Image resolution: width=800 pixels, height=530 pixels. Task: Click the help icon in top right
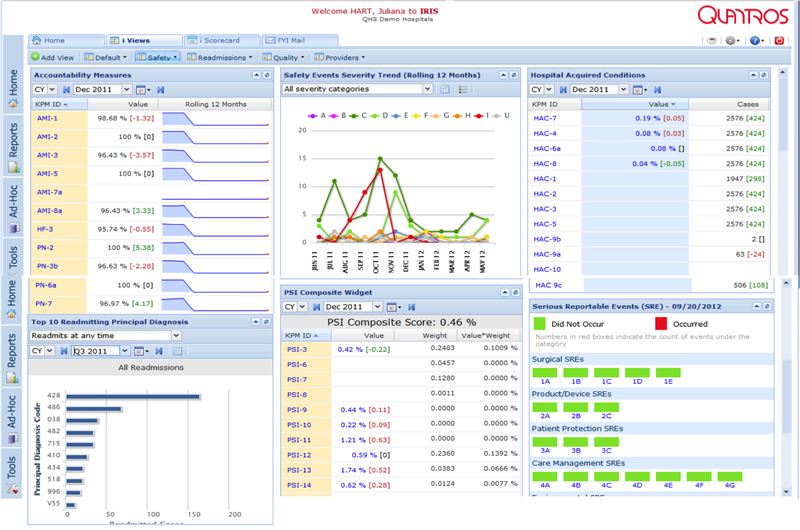click(x=755, y=40)
